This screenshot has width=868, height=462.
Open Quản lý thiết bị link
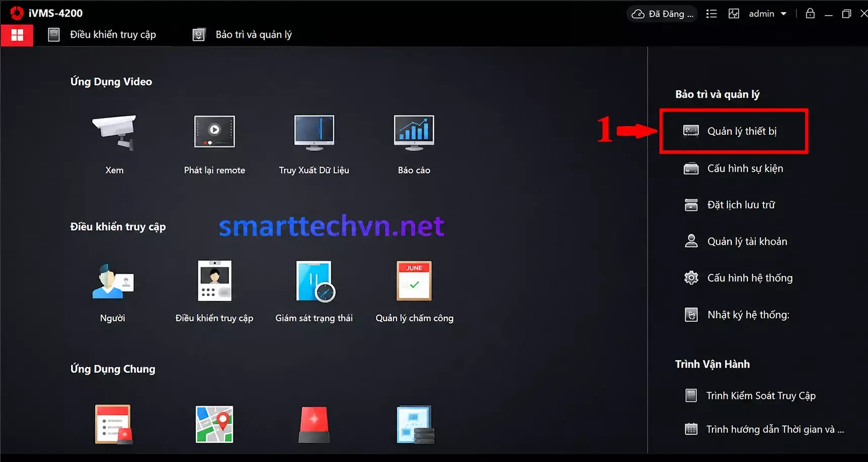(742, 131)
